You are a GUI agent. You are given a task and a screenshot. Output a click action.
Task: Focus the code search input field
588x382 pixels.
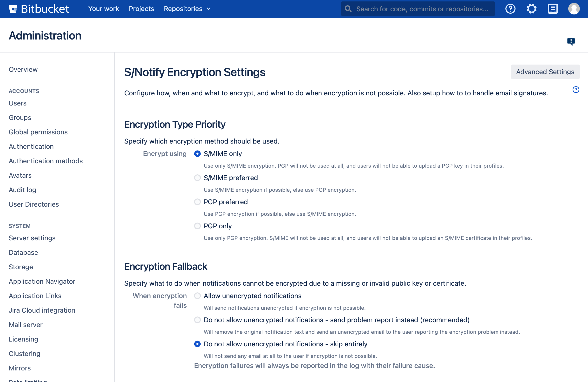click(x=422, y=9)
